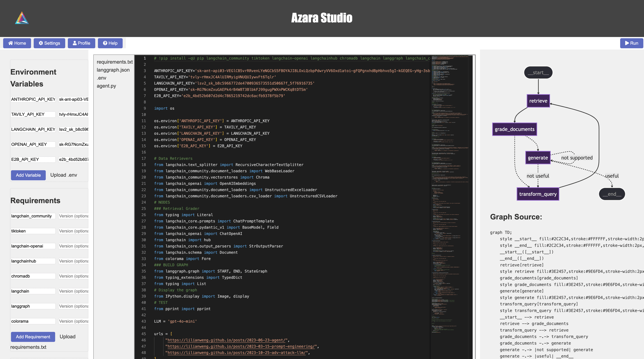Click the Add Requirement button
Viewport: 644px width, 359px height.
coord(33,336)
